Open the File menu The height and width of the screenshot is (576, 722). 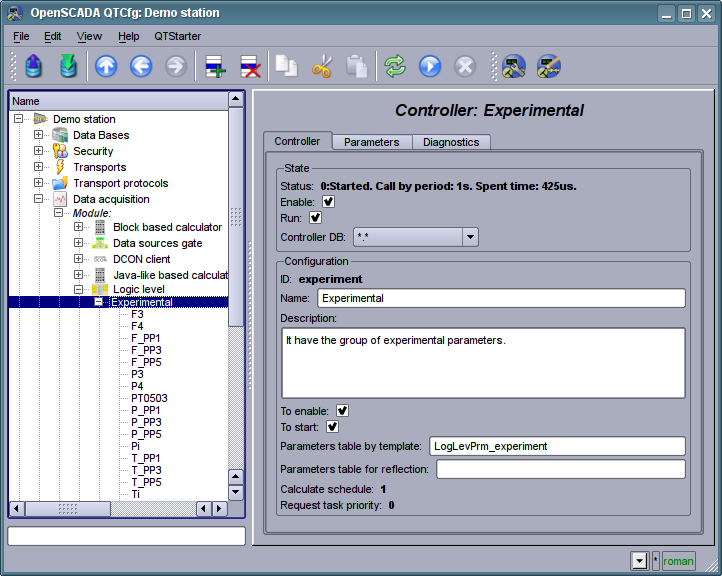21,36
